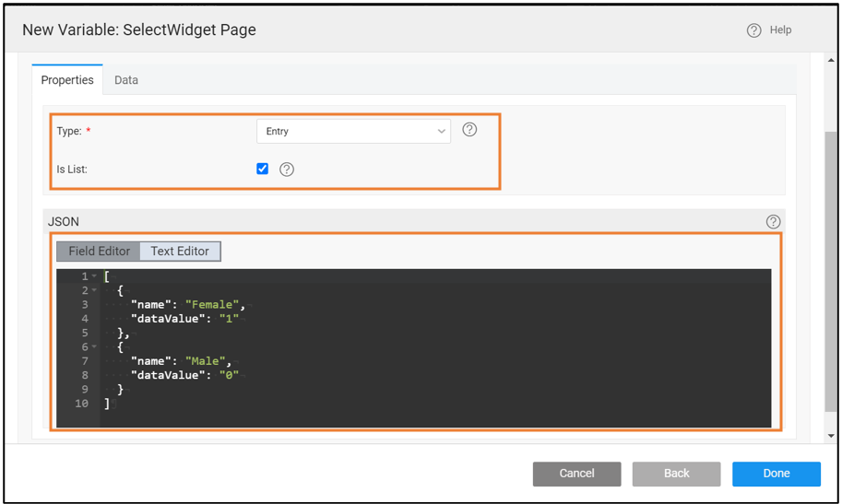842x504 pixels.
Task: Click the Help question mark icon in header
Action: tap(753, 30)
